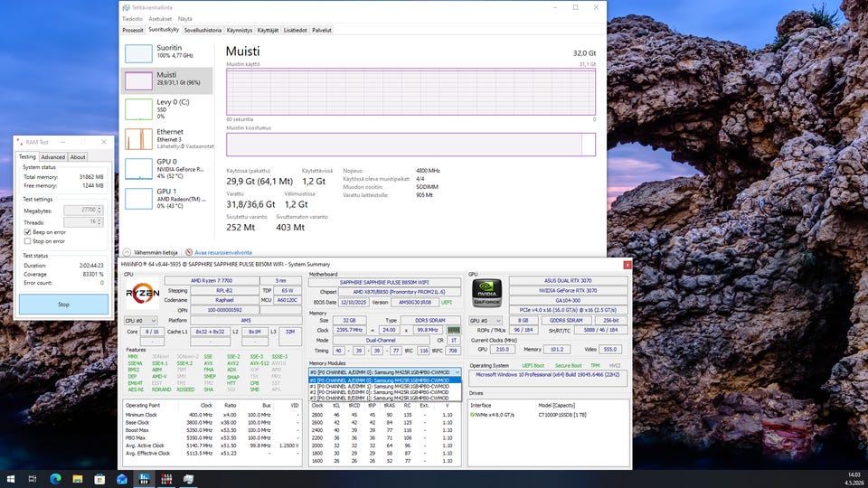Click memory usage graph in Task Manager
The height and width of the screenshot is (488, 868).
click(410, 92)
